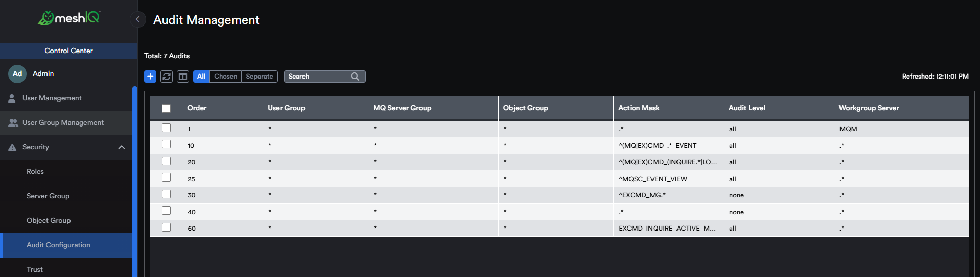Select the Separate filter tab
The image size is (980, 277).
(x=260, y=77)
